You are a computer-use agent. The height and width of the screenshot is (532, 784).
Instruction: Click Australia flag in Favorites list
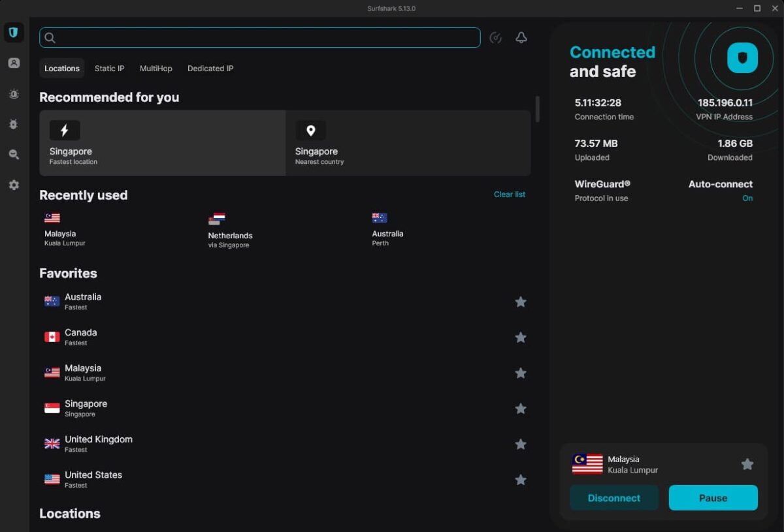[x=52, y=302]
